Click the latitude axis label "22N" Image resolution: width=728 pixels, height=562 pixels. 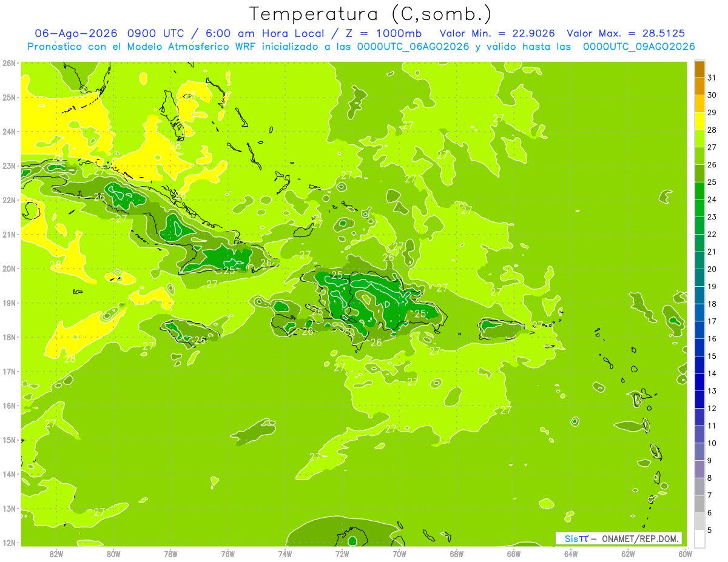point(9,200)
